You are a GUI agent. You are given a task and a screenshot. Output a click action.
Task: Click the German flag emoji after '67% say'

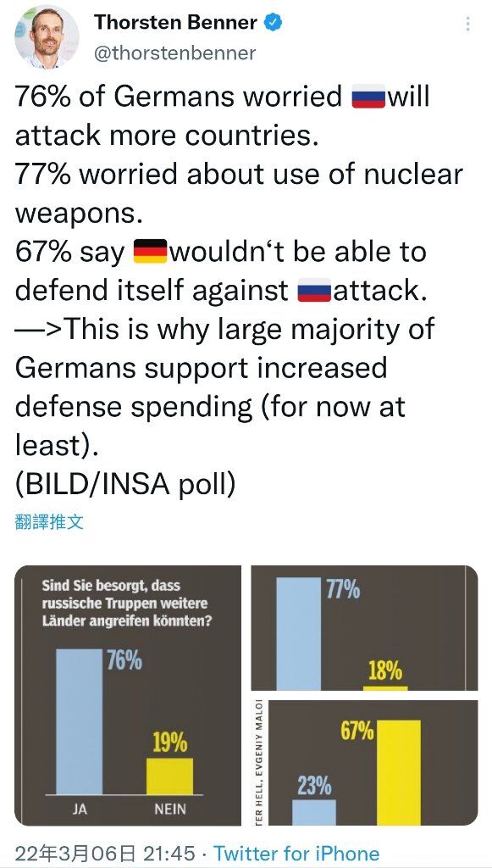(x=150, y=251)
